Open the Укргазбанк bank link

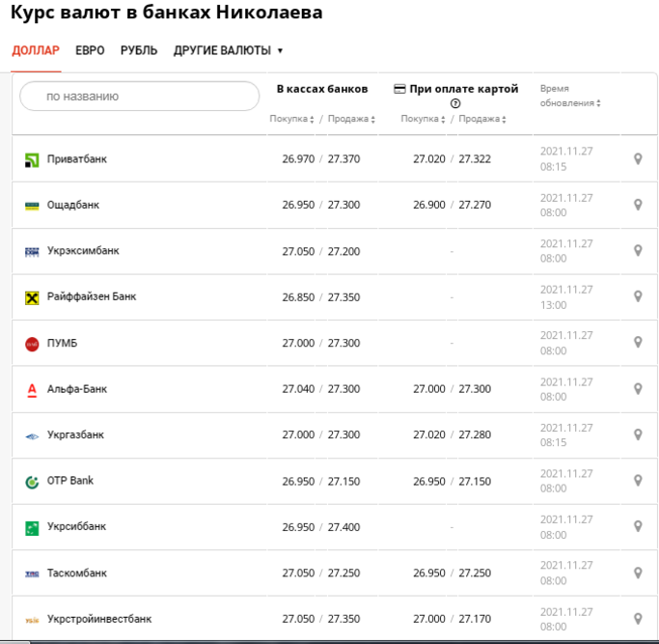pyautogui.click(x=75, y=434)
